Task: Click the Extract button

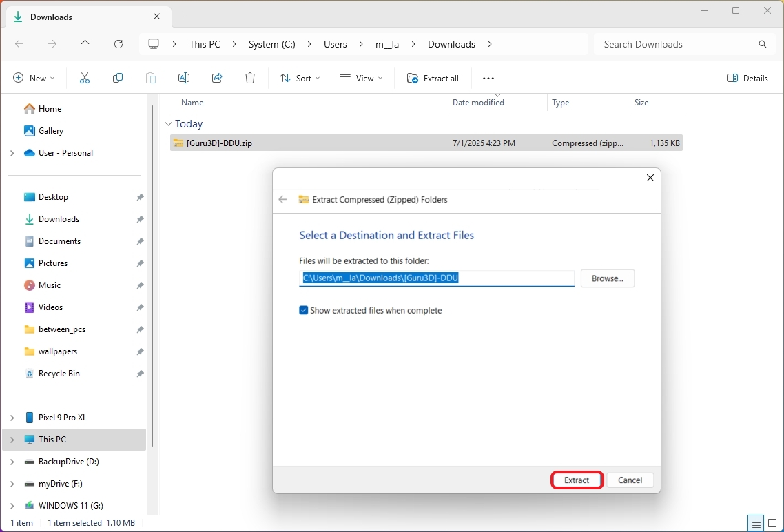Action: pos(577,480)
